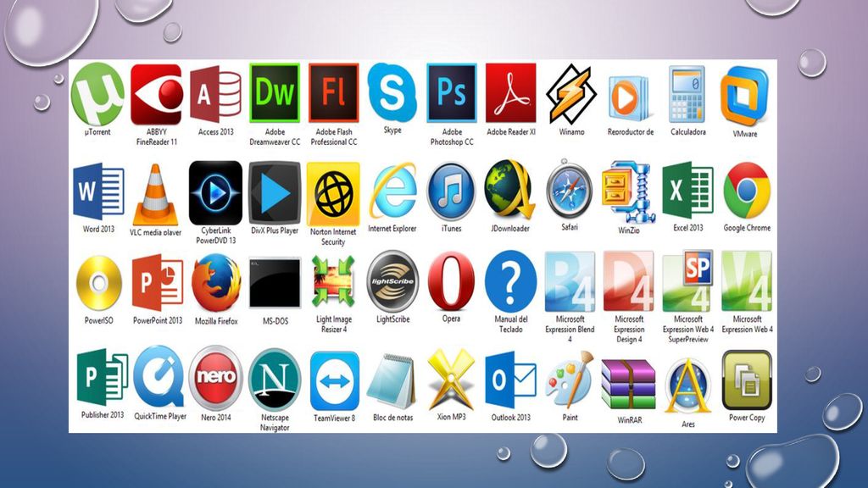Select the "QuickTime Player" label
Screen dimensions: 868x488
coord(160,416)
